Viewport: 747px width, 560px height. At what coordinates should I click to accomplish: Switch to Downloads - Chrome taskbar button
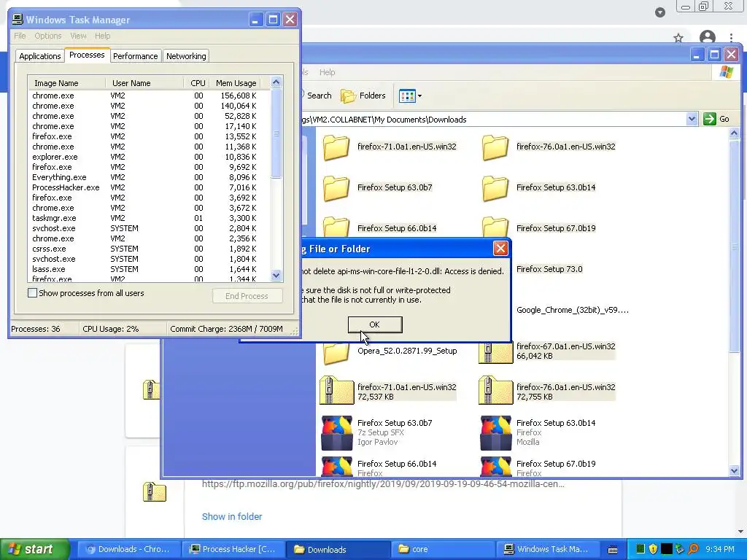pos(128,549)
